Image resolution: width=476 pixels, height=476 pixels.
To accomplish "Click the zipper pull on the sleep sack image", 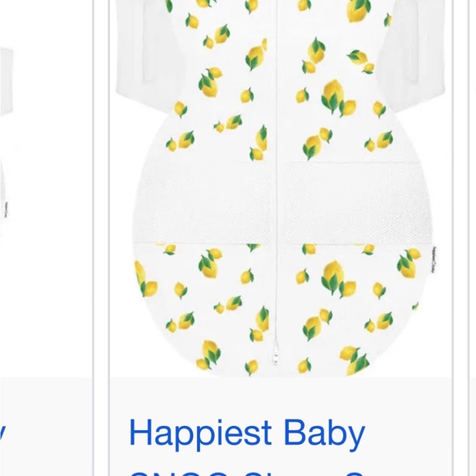I will point(275,352).
